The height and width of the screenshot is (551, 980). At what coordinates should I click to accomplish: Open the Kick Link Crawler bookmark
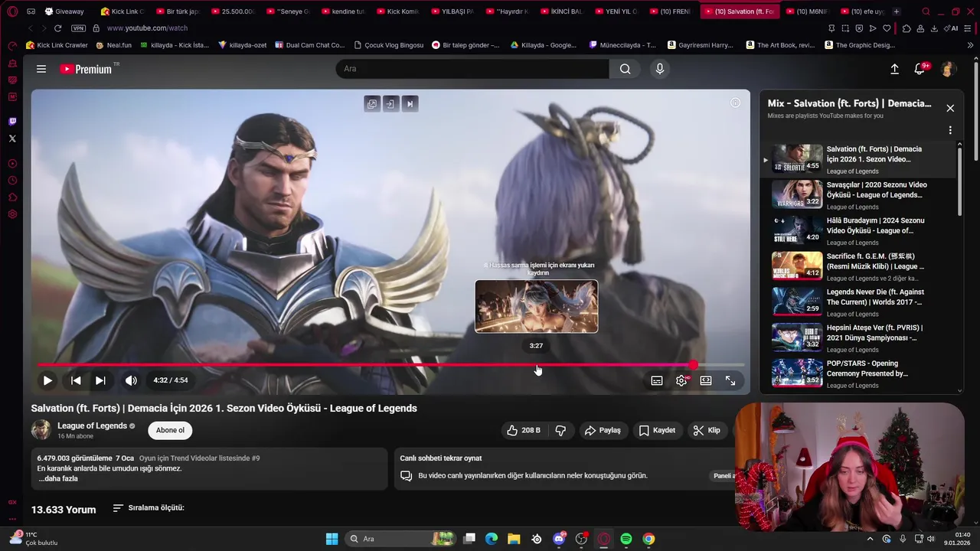tap(57, 45)
